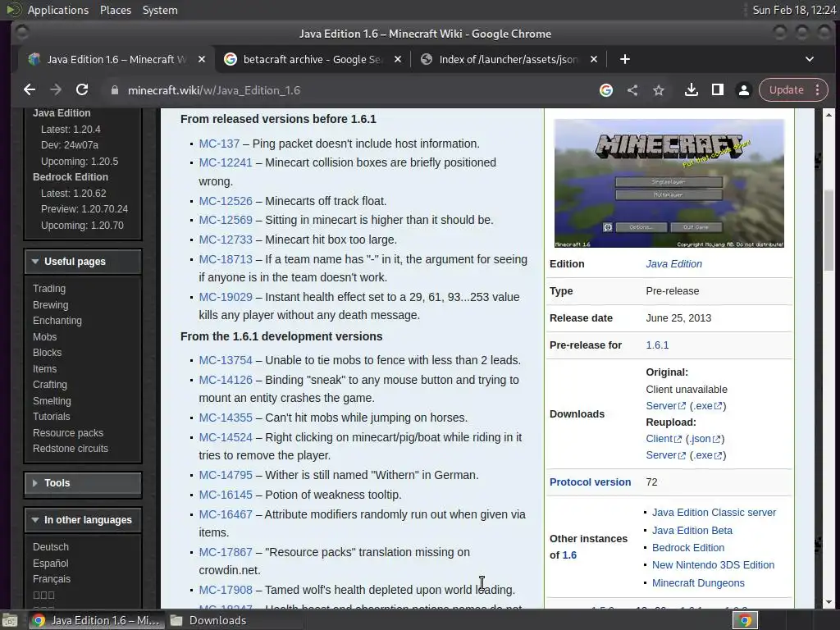The width and height of the screenshot is (840, 630).
Task: Open tab search dropdown arrow
Action: click(x=810, y=59)
